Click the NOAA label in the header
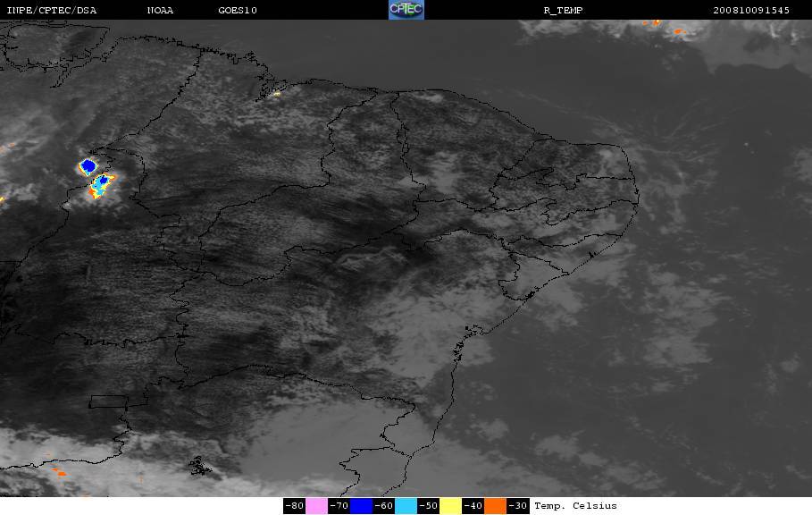 (160, 11)
